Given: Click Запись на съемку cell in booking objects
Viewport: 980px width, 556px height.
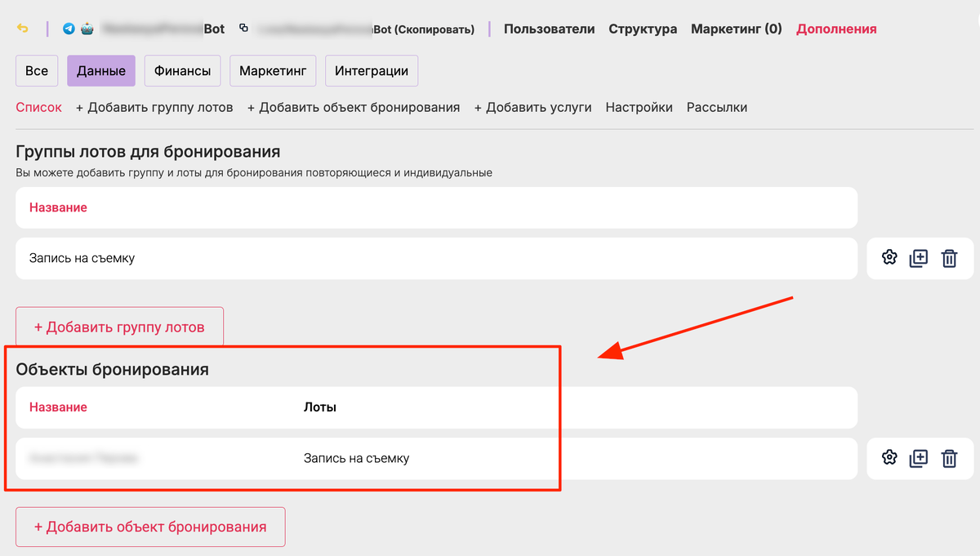Looking at the screenshot, I should pos(356,458).
